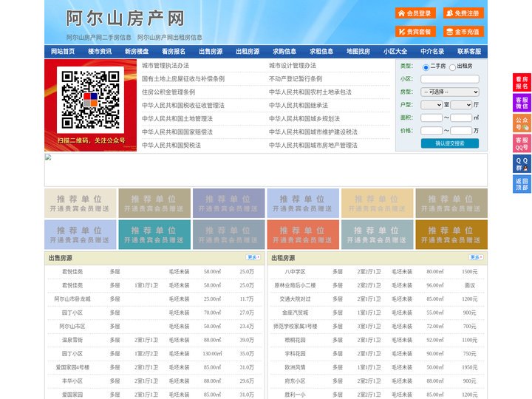Click the maximum 面积 input field
532x399 pixels.
click(461, 117)
